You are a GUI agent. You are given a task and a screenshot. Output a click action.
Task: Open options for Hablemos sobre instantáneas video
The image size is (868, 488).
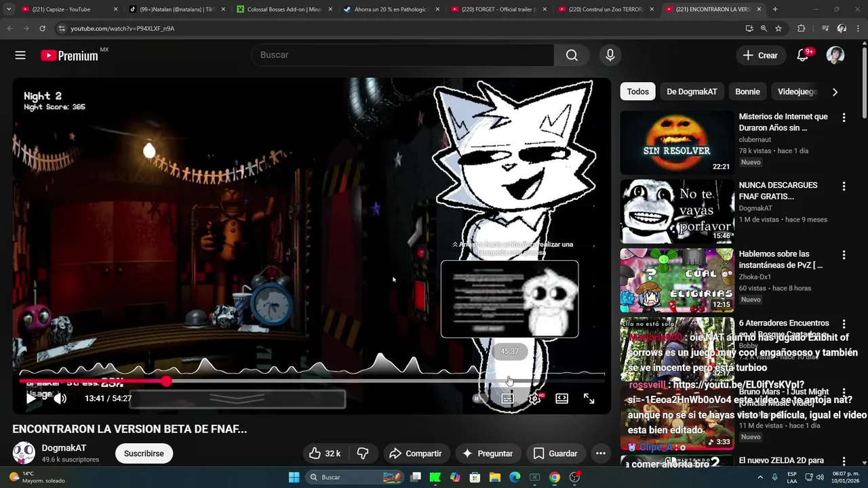click(x=844, y=255)
